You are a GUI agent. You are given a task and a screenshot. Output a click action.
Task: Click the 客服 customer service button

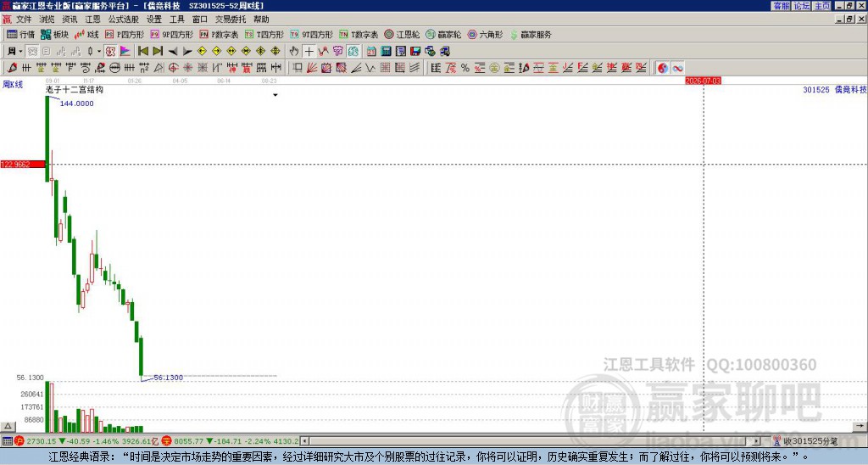(x=782, y=6)
